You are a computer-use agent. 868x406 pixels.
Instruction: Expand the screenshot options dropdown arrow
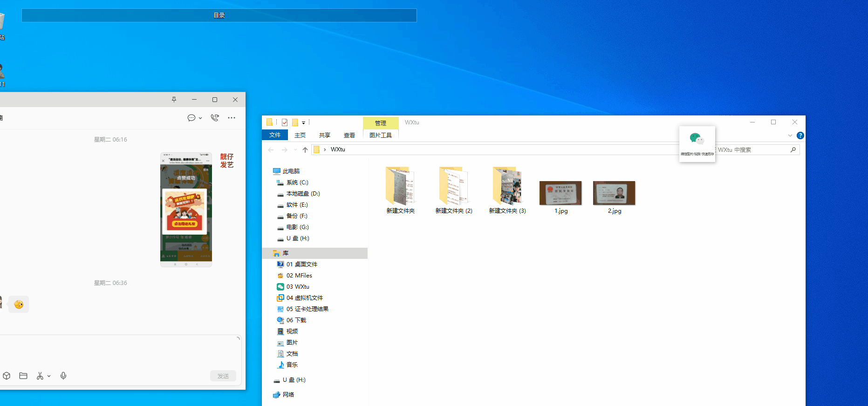pos(49,376)
